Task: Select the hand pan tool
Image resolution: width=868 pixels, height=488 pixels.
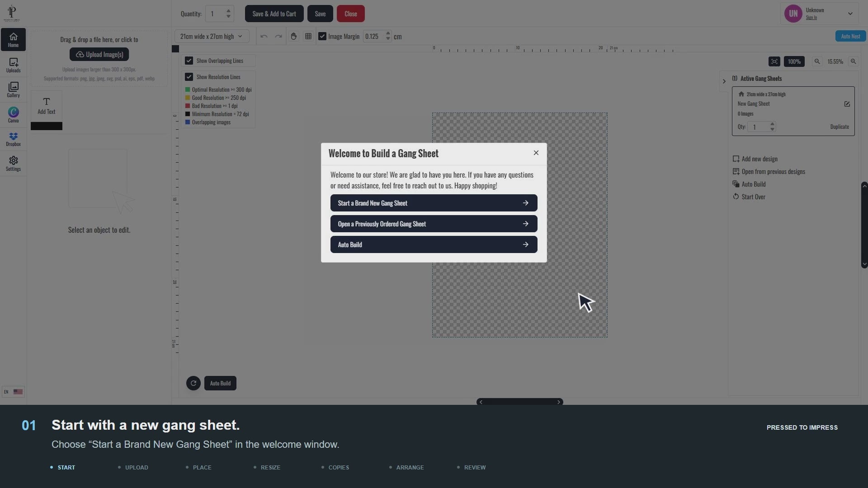Action: click(x=294, y=36)
